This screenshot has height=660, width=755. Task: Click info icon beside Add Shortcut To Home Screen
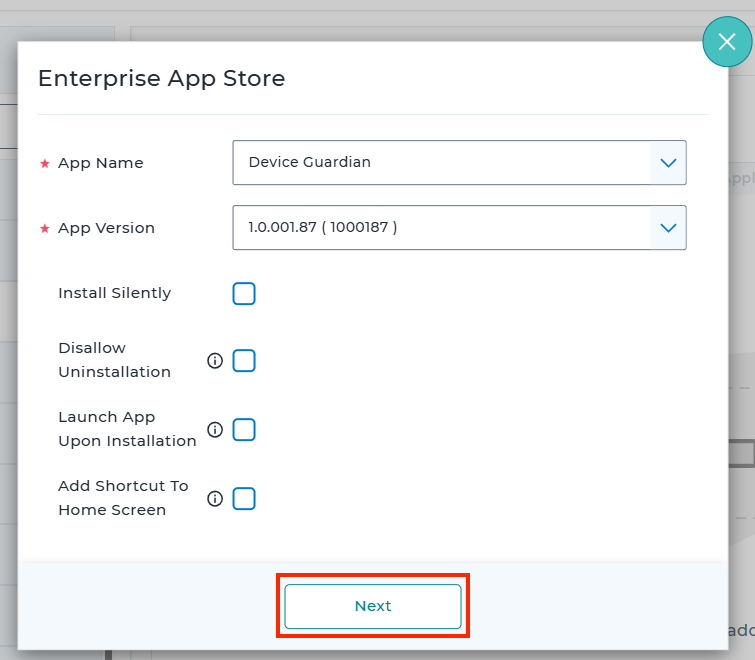(x=215, y=499)
